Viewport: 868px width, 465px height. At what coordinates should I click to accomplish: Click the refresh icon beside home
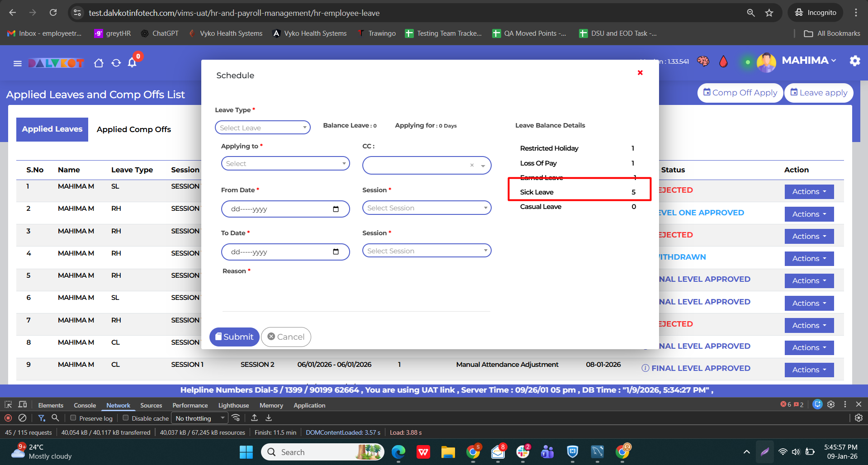(x=116, y=63)
